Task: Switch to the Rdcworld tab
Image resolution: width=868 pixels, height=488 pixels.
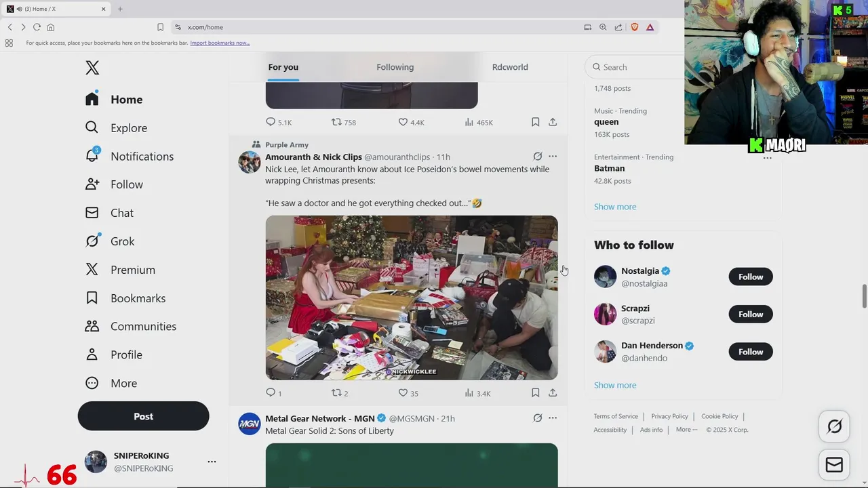Action: (510, 67)
